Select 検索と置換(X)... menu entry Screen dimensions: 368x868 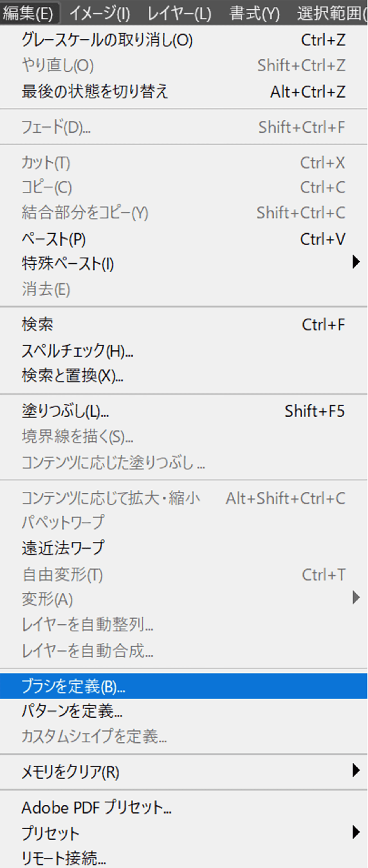[x=72, y=375]
